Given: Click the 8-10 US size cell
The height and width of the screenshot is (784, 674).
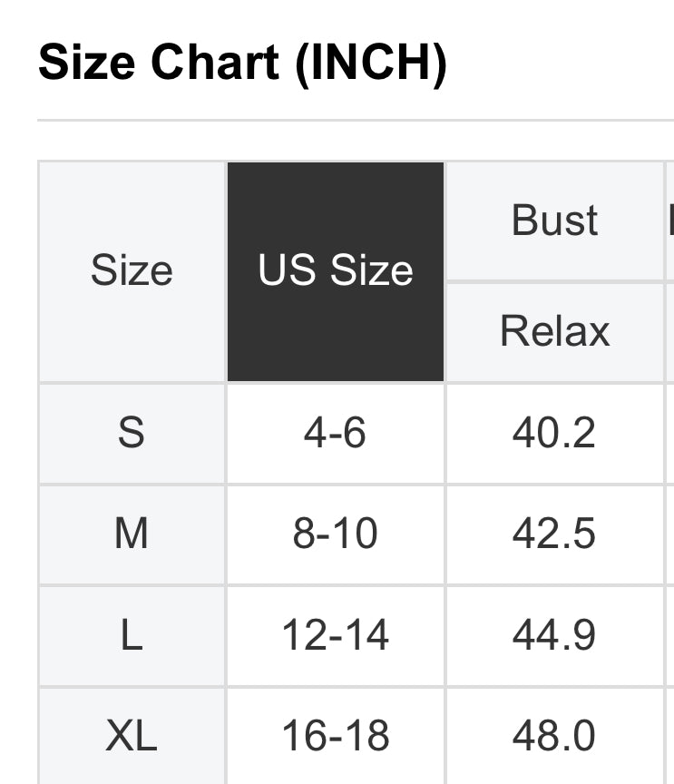Looking at the screenshot, I should [x=335, y=534].
